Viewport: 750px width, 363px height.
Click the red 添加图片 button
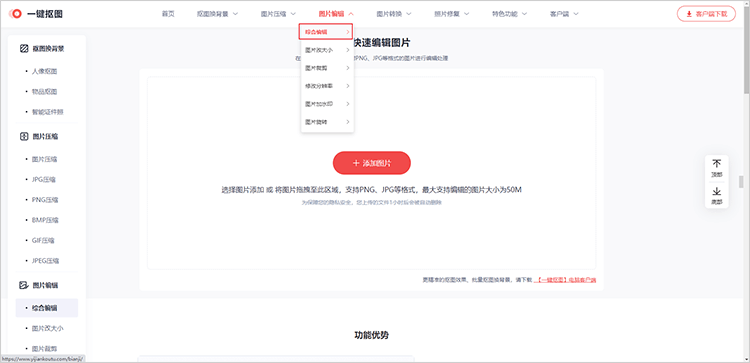372,163
